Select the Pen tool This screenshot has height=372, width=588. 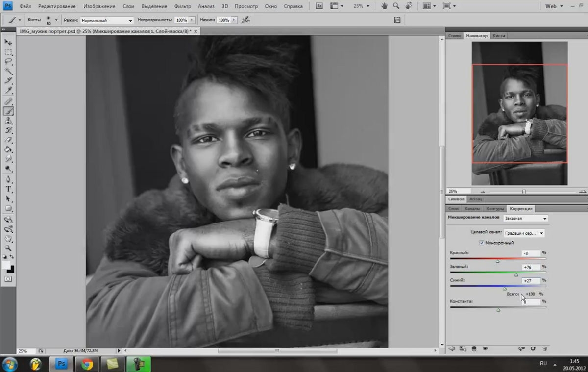click(x=8, y=180)
